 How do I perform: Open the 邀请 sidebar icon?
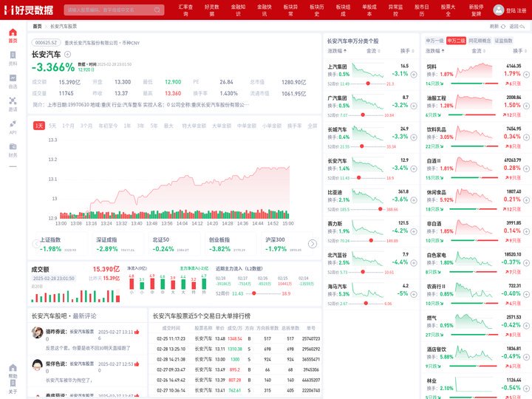(x=13, y=100)
